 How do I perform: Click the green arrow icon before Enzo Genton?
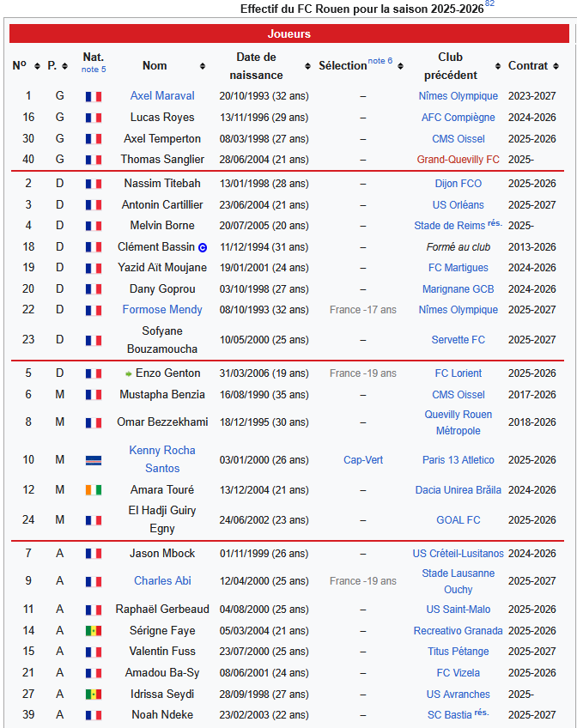(129, 373)
